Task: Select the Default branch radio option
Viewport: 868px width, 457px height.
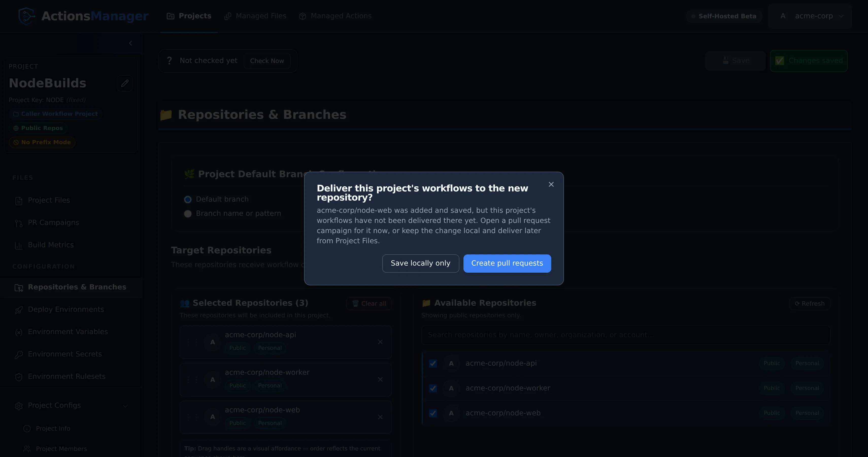Action: 188,200
